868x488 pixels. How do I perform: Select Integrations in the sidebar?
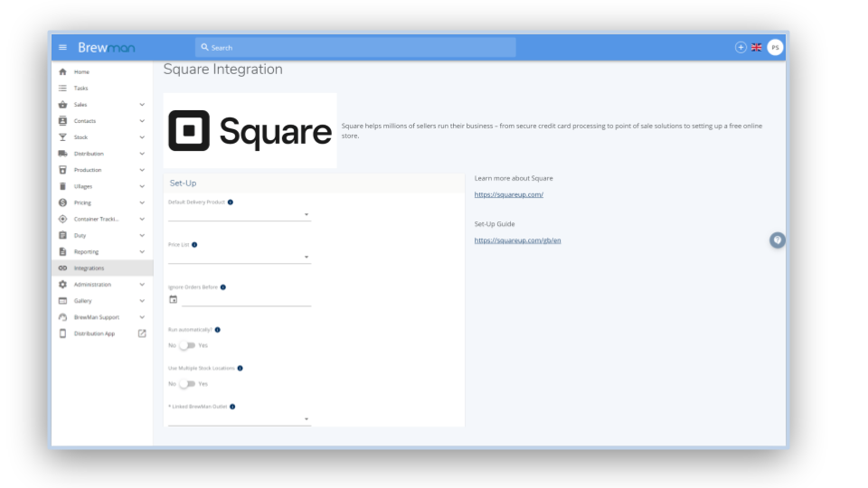click(x=102, y=267)
